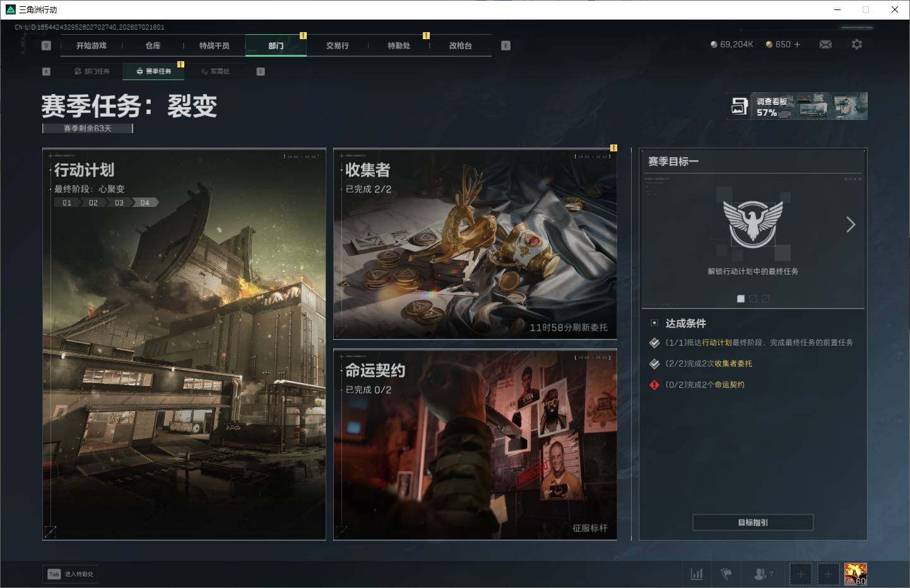Image resolution: width=910 pixels, height=588 pixels.
Task: Click the empty squad slot beside friends icon
Action: (x=801, y=574)
